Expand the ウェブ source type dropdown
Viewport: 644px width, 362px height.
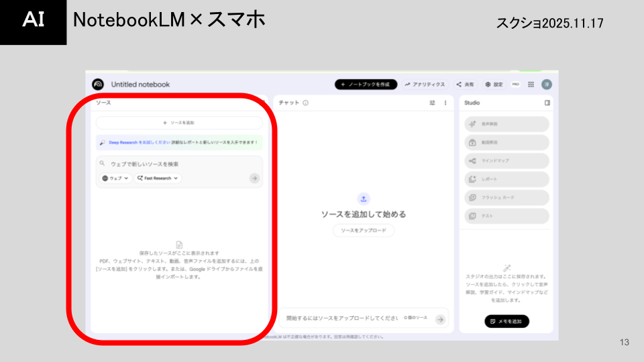pyautogui.click(x=115, y=178)
